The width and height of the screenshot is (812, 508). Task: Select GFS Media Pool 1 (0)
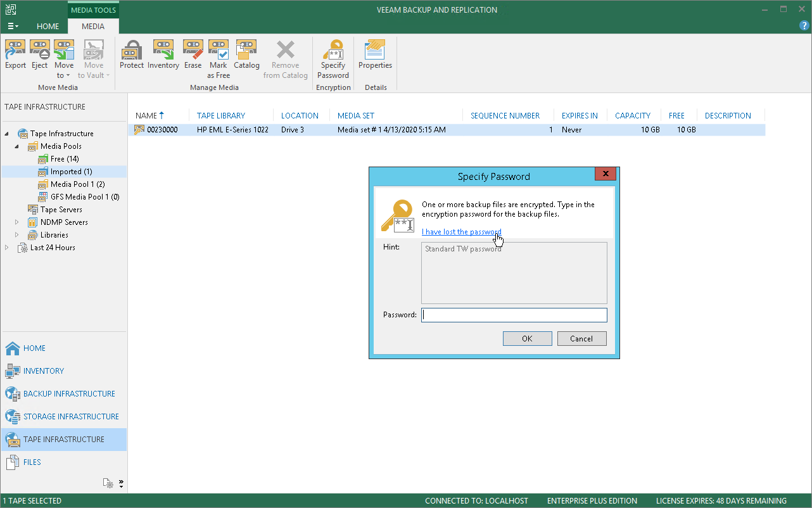click(x=85, y=197)
